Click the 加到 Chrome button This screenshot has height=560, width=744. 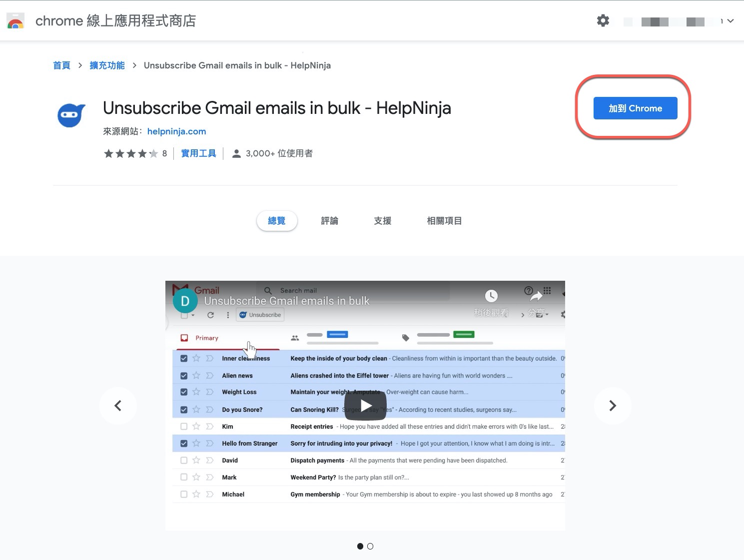[635, 108]
